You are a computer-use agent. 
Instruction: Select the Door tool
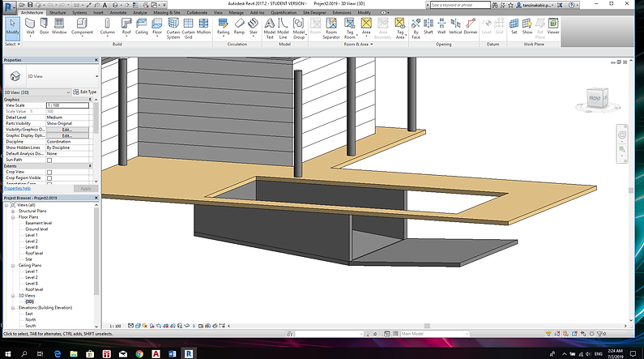point(44,26)
